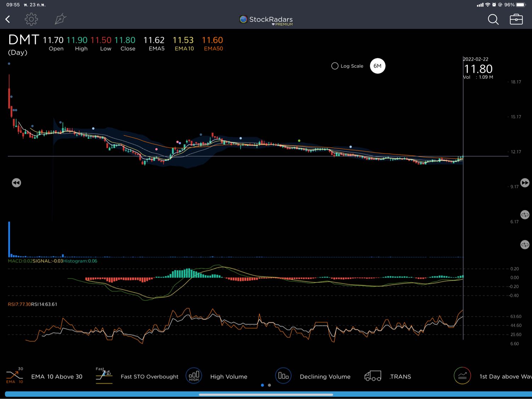This screenshot has height=399, width=532.
Task: Open the .TRANS sector truck icon
Action: point(373,376)
